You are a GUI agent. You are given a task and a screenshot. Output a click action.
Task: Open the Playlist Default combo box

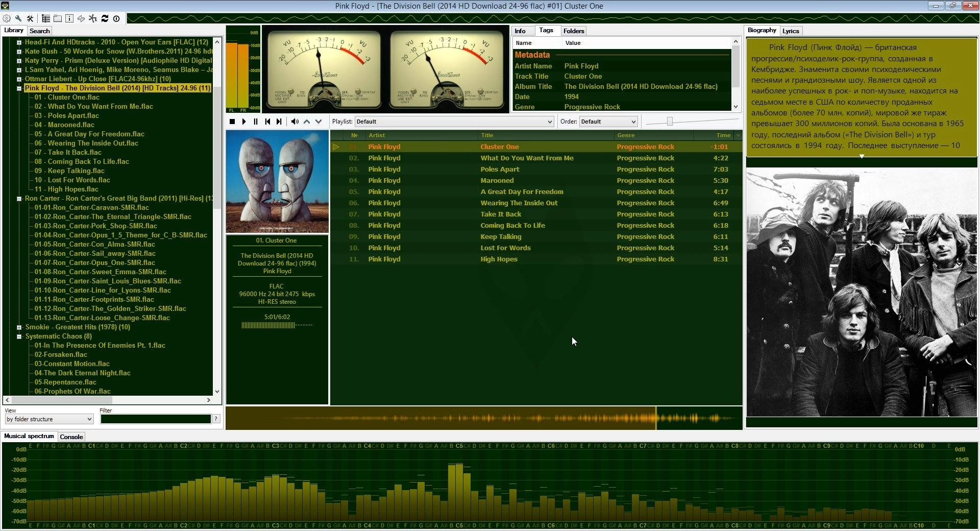coord(454,122)
